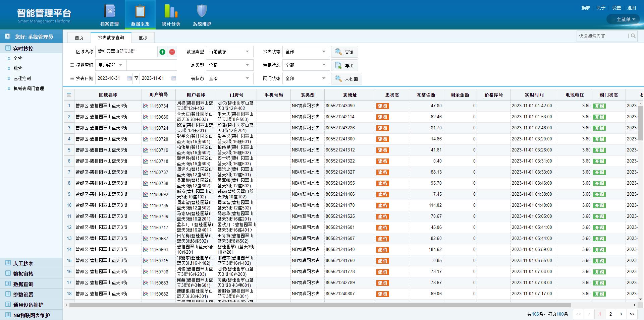Viewport: 644px width, 320px height.
Task: Click green plus icon beside 区域名称
Action: pyautogui.click(x=162, y=52)
